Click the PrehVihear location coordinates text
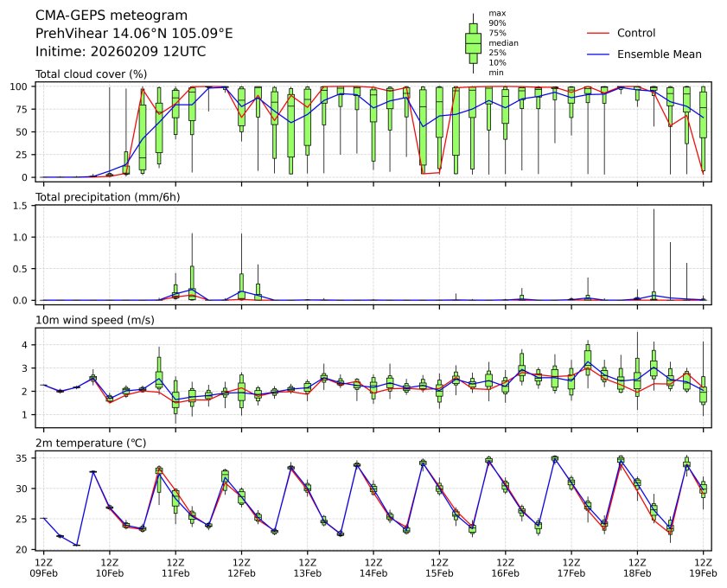Screen dimensions: 727x588 coord(133,34)
